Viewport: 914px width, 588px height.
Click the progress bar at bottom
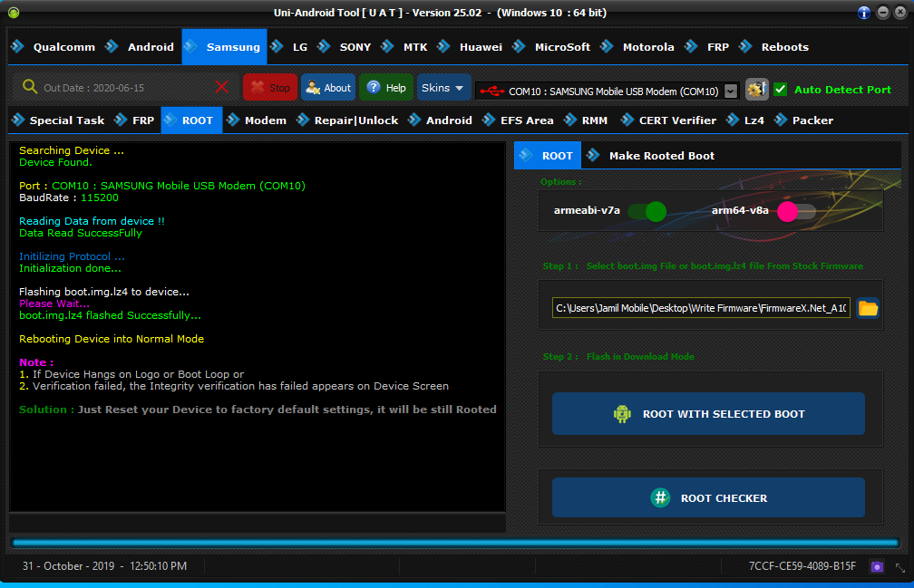[x=455, y=544]
